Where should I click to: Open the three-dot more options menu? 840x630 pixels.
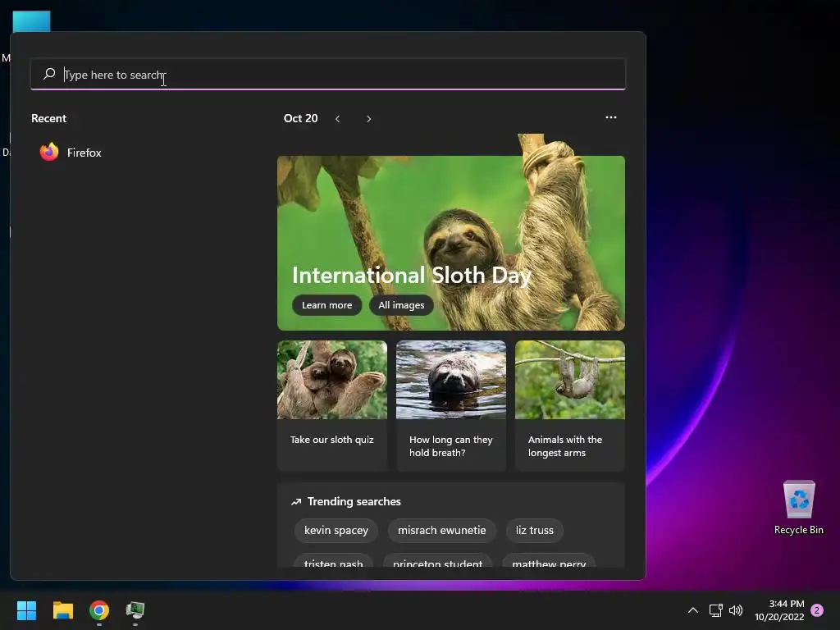click(610, 117)
